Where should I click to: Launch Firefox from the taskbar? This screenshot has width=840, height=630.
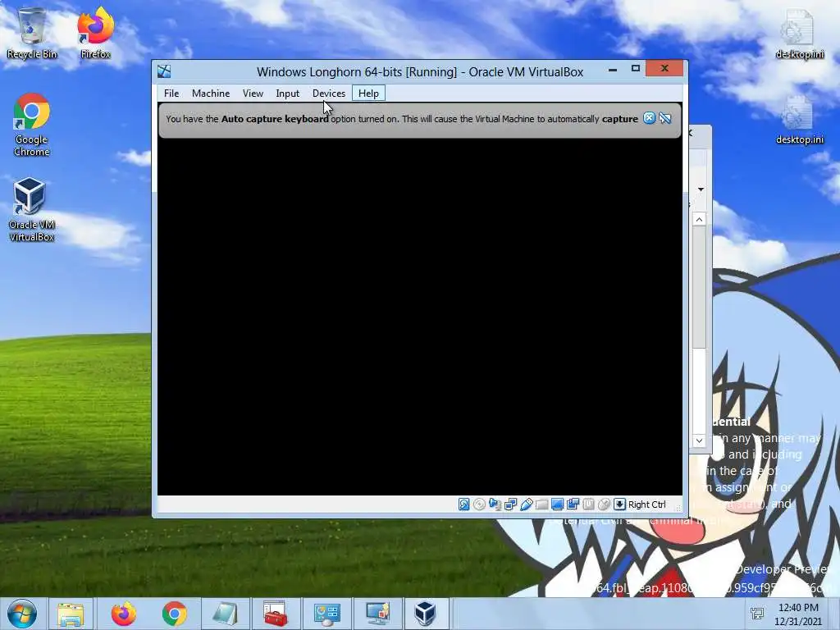[123, 614]
